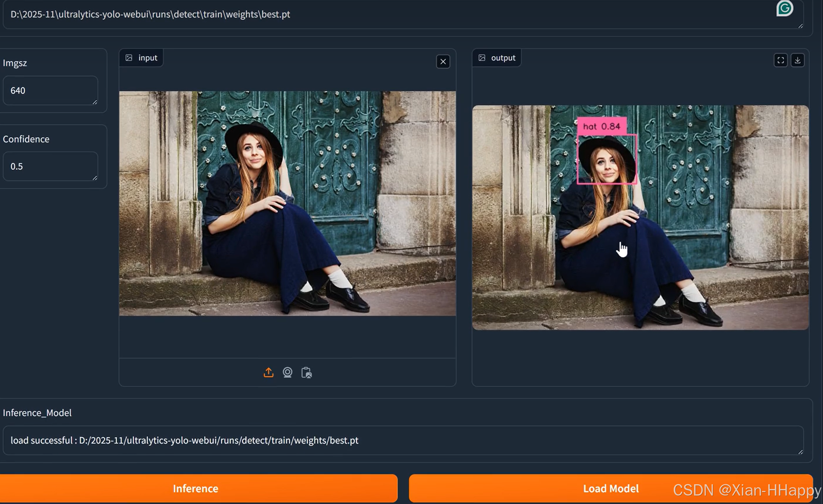The height and width of the screenshot is (504, 823).
Task: Click the hat 0.84 detection label
Action: pos(602,126)
